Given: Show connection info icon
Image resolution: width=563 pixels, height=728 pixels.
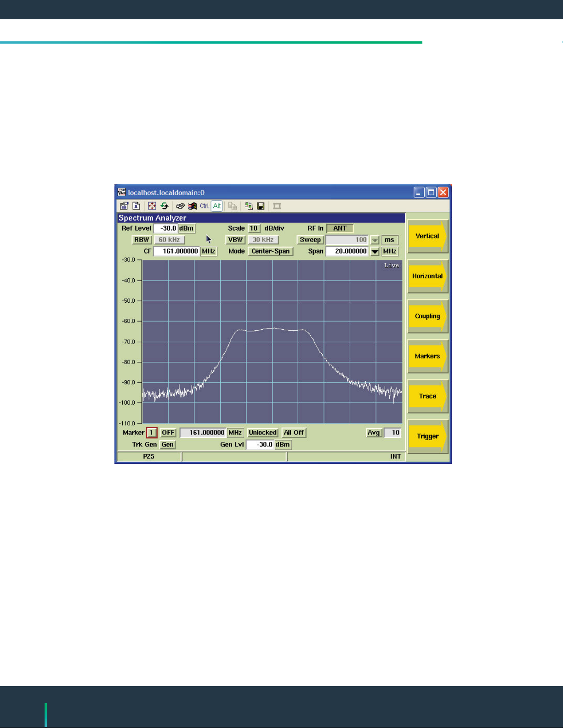Looking at the screenshot, I should pyautogui.click(x=136, y=206).
